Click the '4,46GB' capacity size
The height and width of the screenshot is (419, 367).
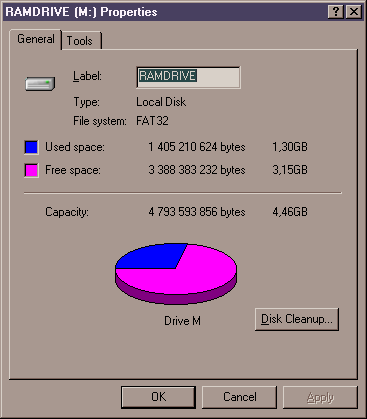click(x=290, y=212)
